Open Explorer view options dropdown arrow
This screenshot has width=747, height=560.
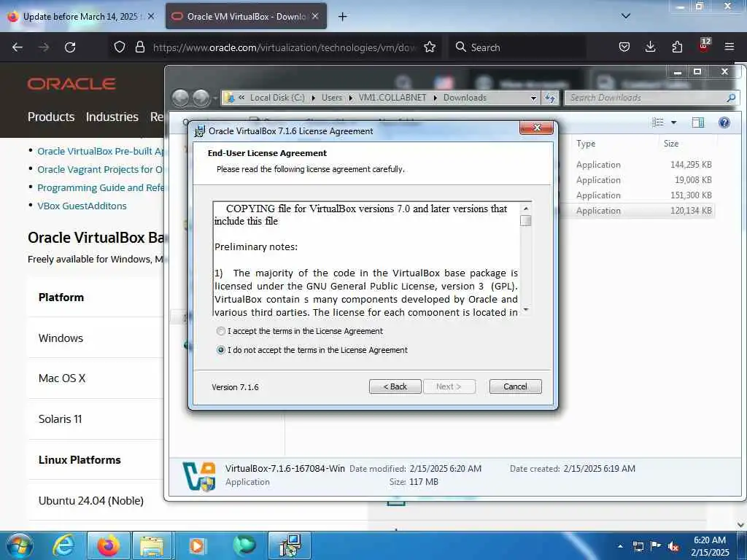click(x=673, y=122)
